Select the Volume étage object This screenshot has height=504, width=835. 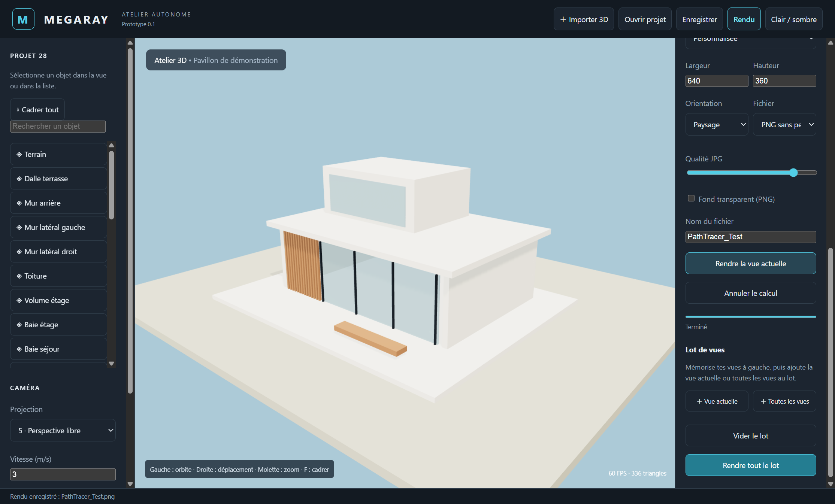pyautogui.click(x=58, y=300)
